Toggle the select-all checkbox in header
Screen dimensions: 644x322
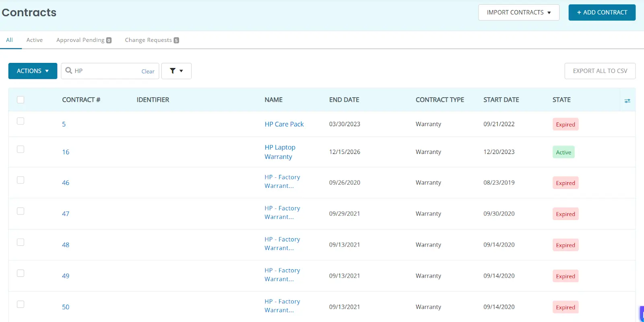pos(21,100)
